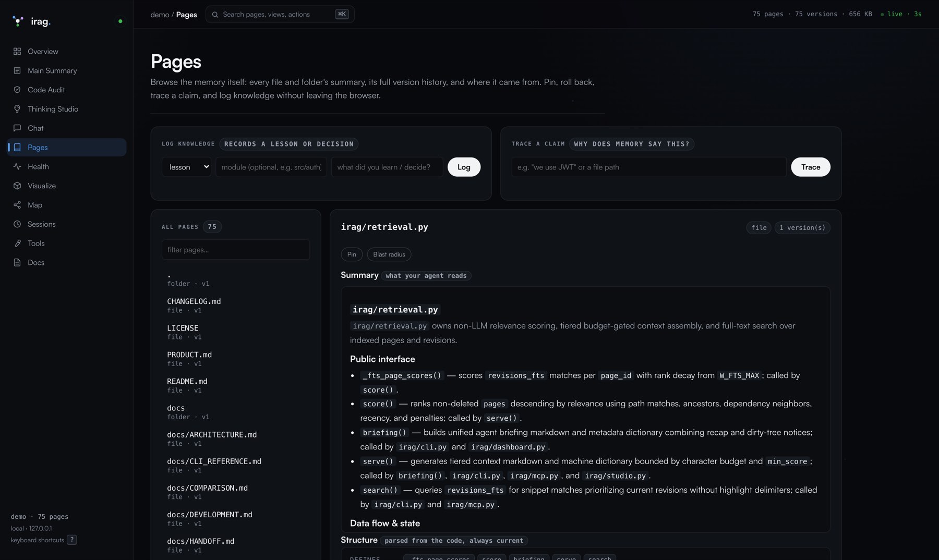Click the what did you learn field

[x=387, y=167]
